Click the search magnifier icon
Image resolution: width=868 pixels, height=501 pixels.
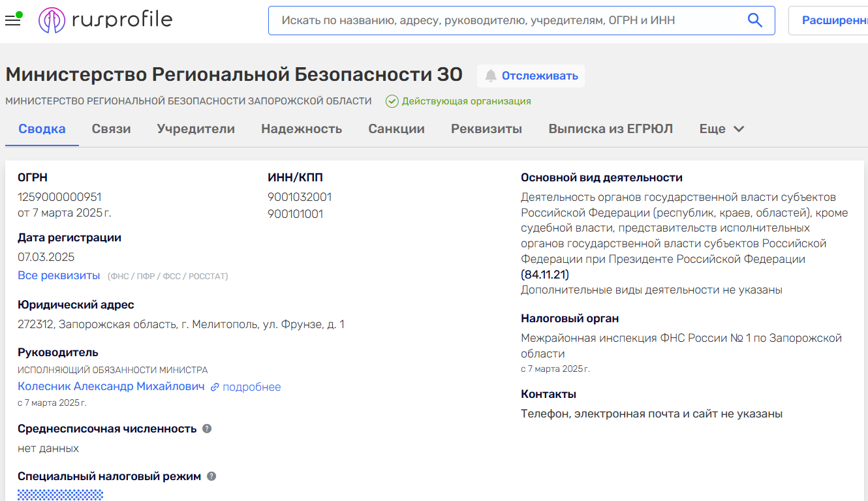pos(755,20)
